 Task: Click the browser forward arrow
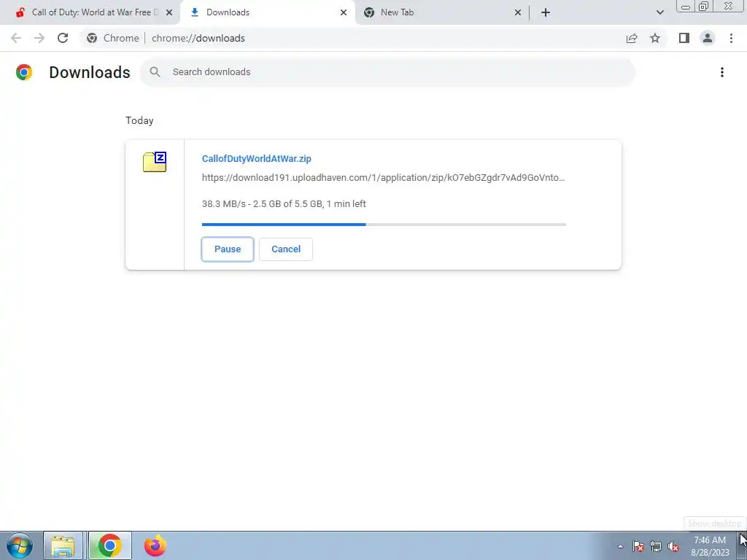click(x=39, y=38)
